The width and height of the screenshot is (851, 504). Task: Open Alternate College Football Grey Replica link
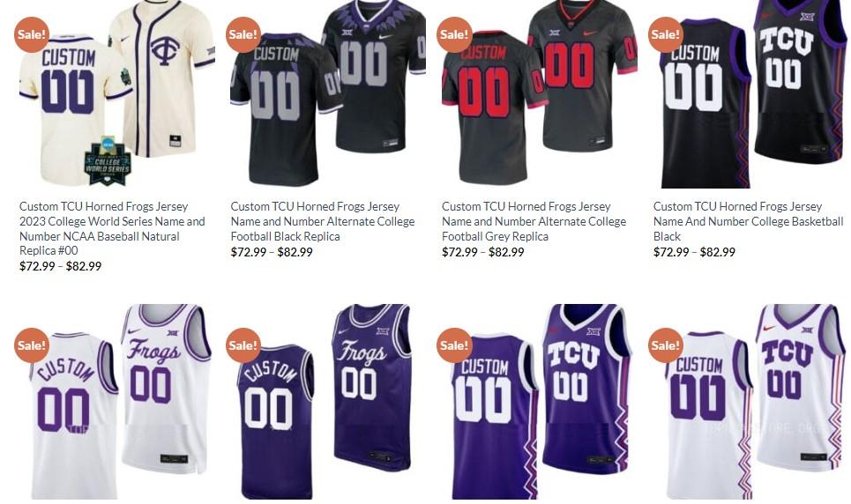534,221
